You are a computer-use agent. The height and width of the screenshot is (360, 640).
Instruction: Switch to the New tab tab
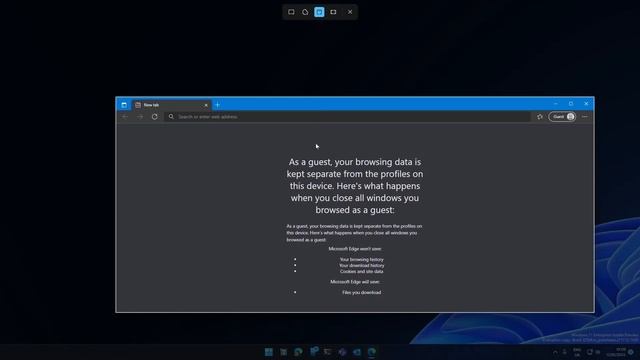(171, 105)
